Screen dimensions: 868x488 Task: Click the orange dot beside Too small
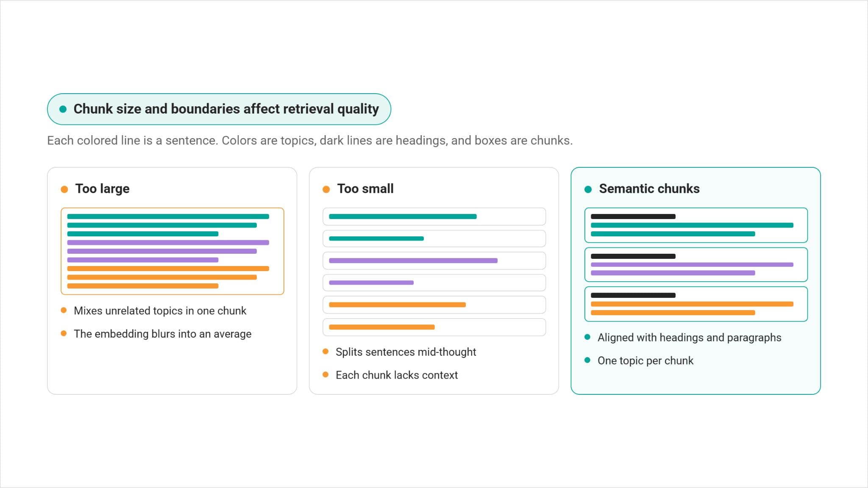(x=326, y=189)
